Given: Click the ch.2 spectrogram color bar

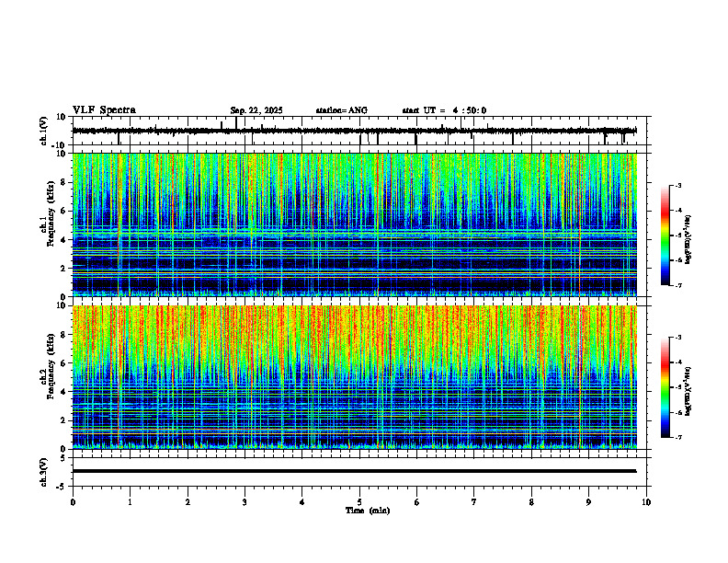Looking at the screenshot, I should pos(665,387).
